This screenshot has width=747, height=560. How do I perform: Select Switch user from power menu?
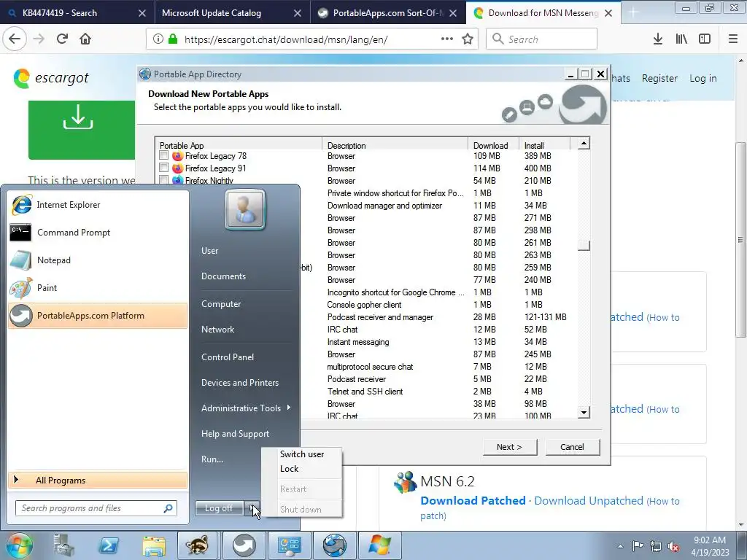tap(302, 454)
